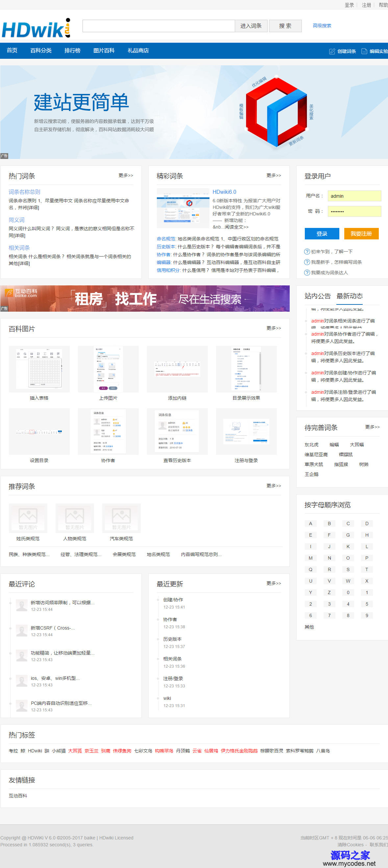Screen dimensions: 388x868
Task: Click the 租房 找工作 banner advertisement
Action: click(x=145, y=299)
